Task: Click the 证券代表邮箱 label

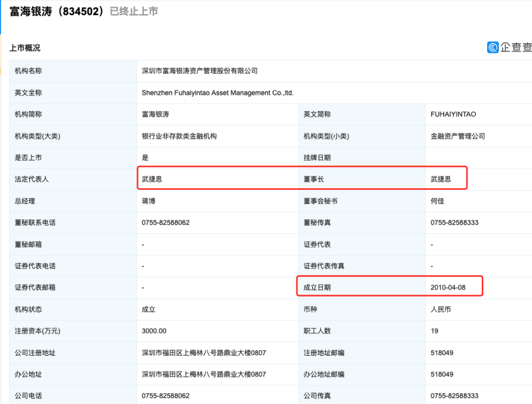Action: [x=35, y=287]
